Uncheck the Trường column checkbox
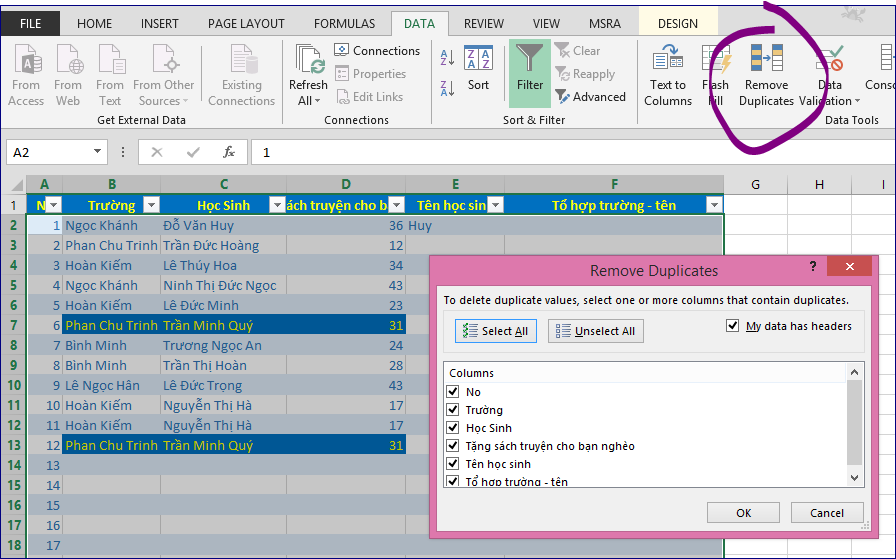 tap(453, 410)
